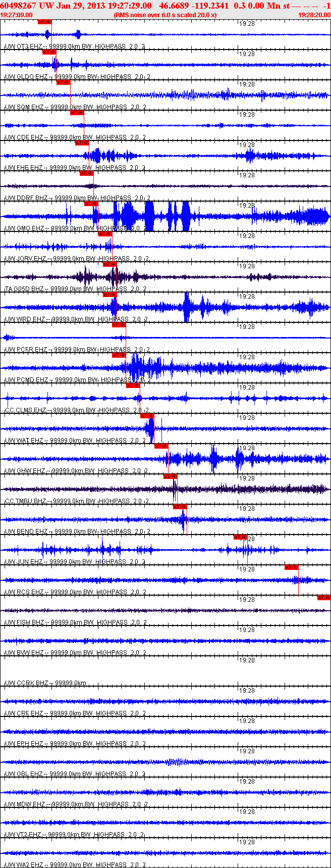The image size is (331, 868).
Task: Select the pick flag on the JORV trace
Action: 105,234
